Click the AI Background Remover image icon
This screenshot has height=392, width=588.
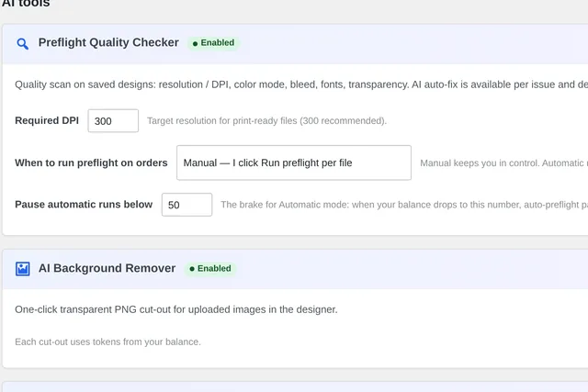tap(22, 269)
